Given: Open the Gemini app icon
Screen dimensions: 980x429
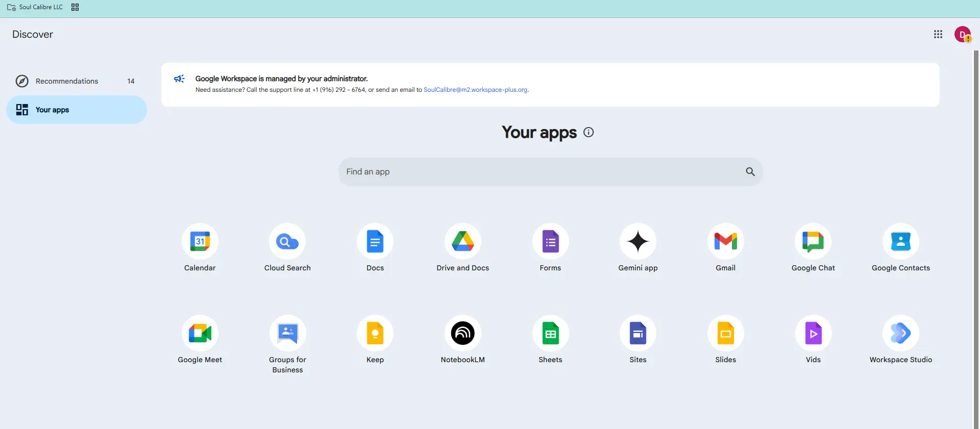Looking at the screenshot, I should pyautogui.click(x=638, y=241).
